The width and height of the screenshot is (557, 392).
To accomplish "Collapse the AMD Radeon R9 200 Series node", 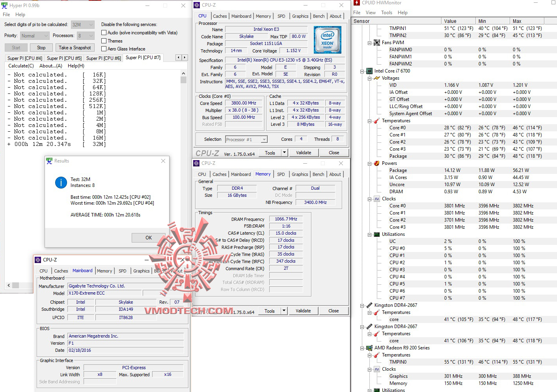I will pyautogui.click(x=362, y=348).
